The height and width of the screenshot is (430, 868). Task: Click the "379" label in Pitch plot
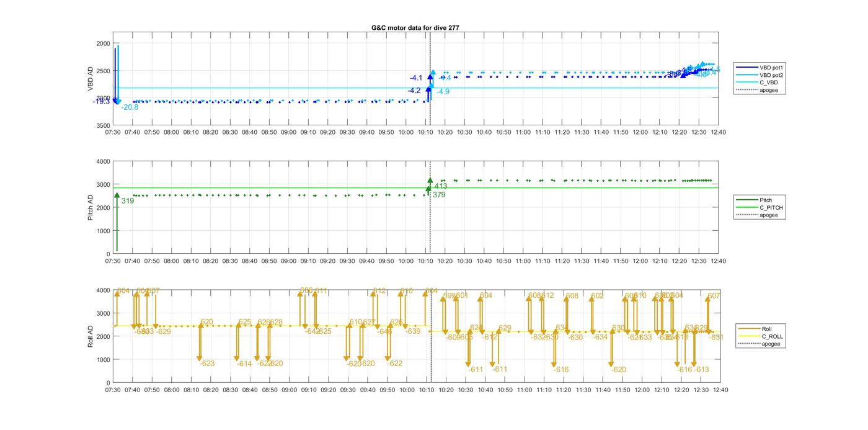click(439, 195)
